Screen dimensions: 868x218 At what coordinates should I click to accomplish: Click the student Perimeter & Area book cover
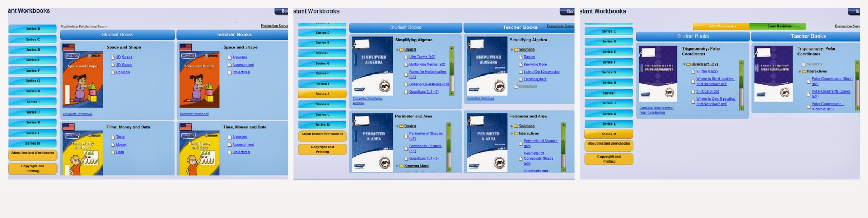pos(372,142)
